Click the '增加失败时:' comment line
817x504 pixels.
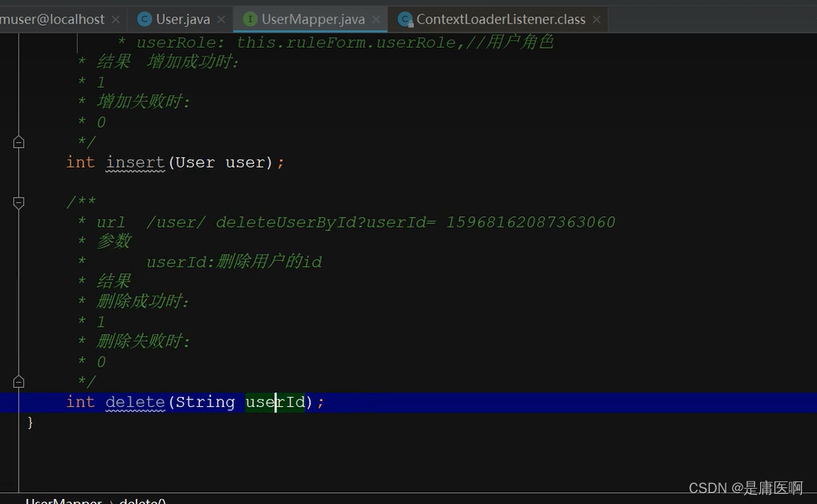click(x=143, y=101)
